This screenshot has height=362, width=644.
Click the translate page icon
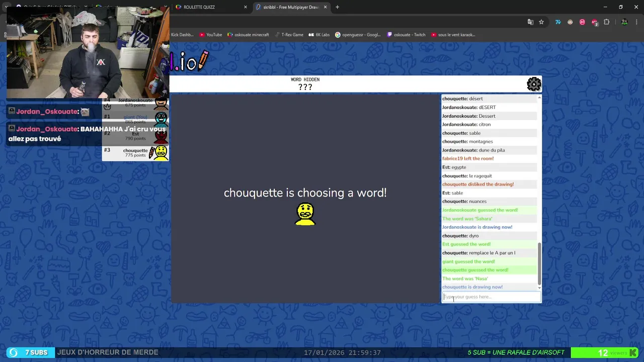pyautogui.click(x=530, y=22)
